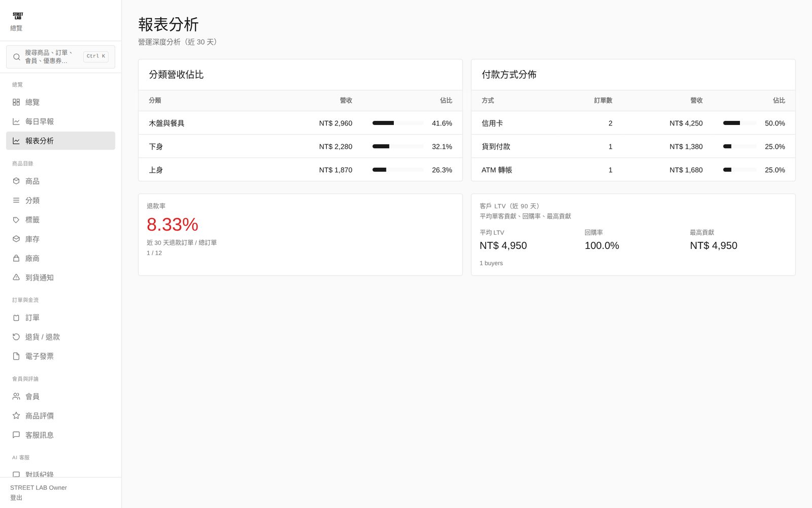Click the 總覽 link under the logo
812x508 pixels.
click(16, 28)
